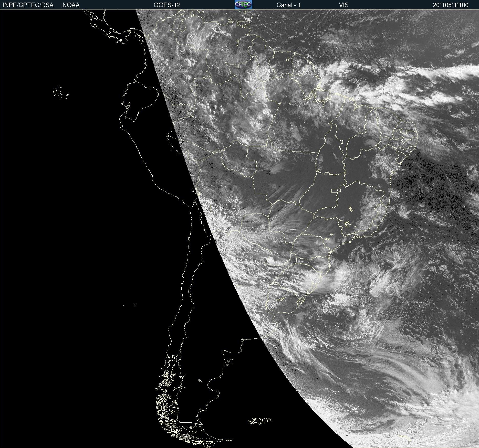Select the INPE/CPTEC/DSA header text
Screen dimensions: 479x448
28,5
